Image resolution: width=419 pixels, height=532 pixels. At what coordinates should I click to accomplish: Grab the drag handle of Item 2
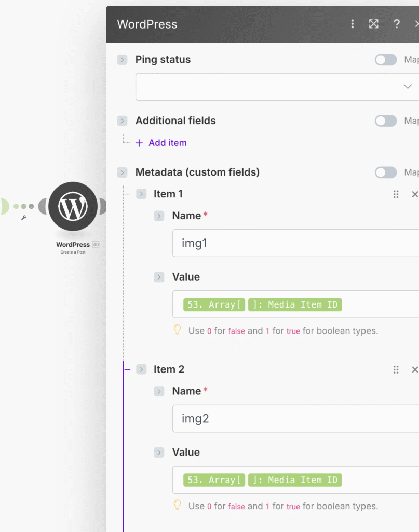point(396,370)
